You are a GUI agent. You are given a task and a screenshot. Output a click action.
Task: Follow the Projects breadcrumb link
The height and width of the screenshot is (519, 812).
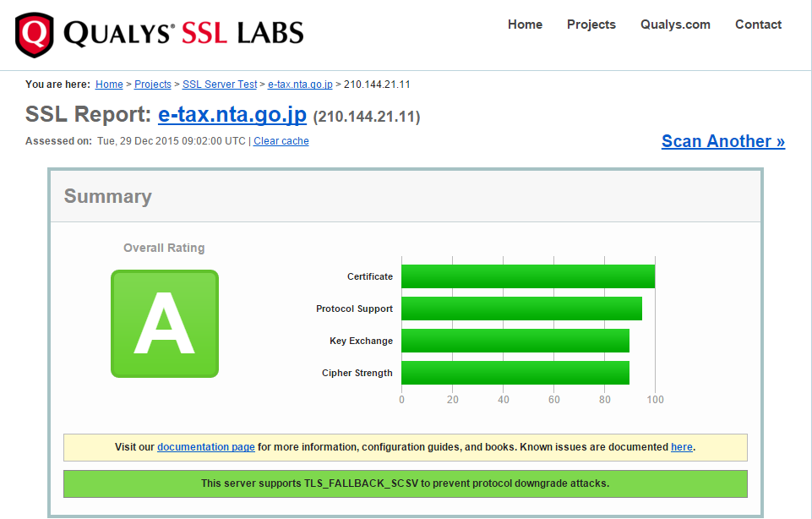coord(153,84)
